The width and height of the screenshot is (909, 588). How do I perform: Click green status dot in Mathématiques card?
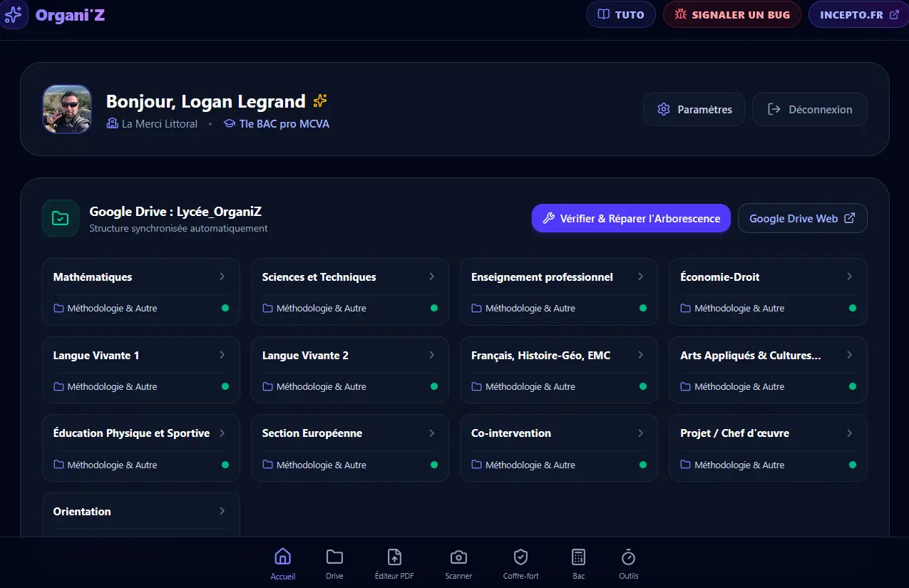pyautogui.click(x=225, y=309)
